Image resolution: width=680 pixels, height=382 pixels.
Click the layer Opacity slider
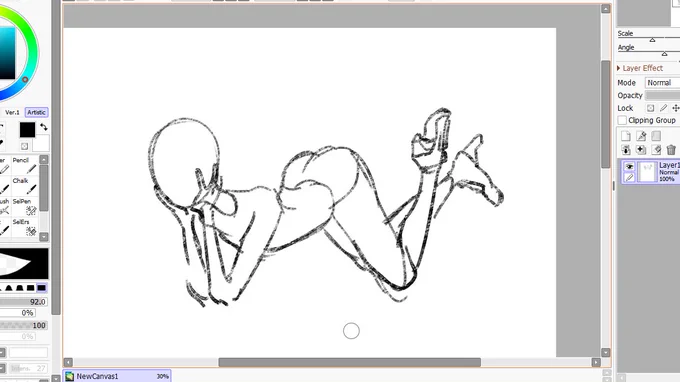point(662,95)
